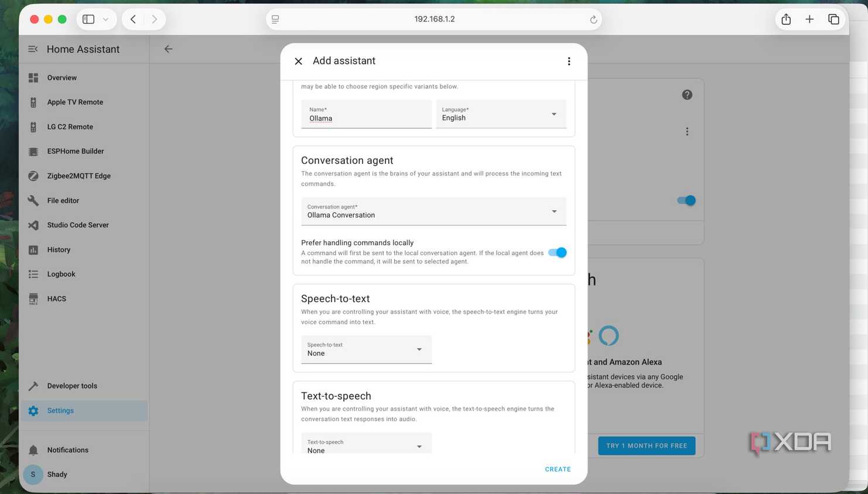The image size is (868, 494).
Task: Navigate forward in Safari
Action: pos(155,19)
